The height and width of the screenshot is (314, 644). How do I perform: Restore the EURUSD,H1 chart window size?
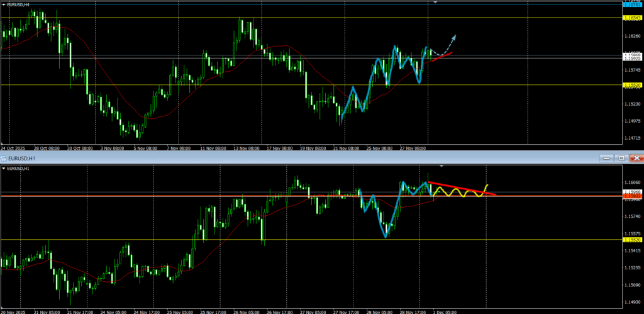coord(621,157)
